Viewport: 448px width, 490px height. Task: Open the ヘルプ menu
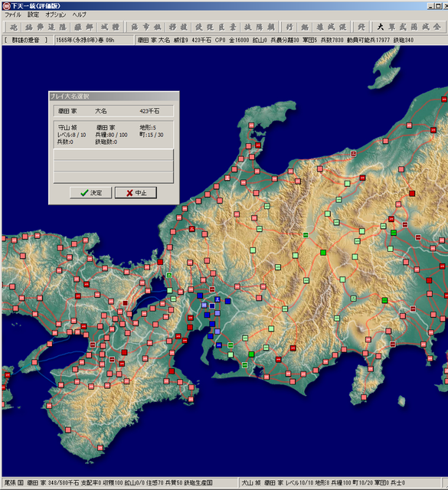click(x=79, y=15)
